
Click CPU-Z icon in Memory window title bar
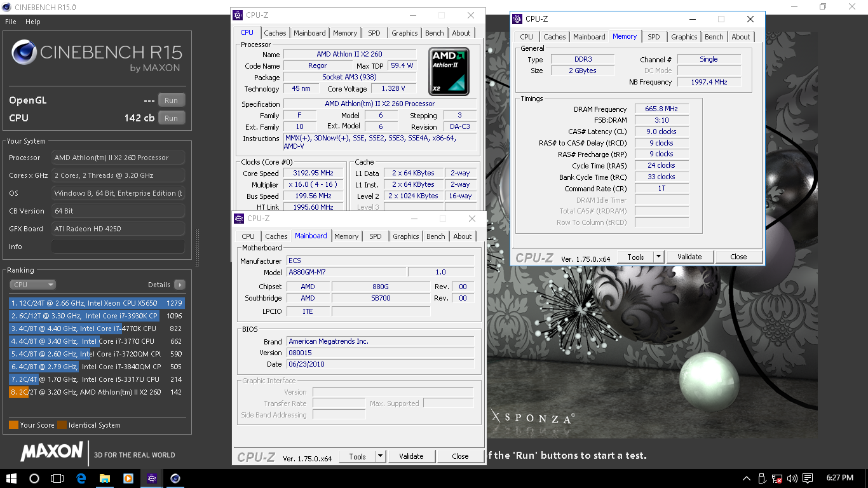click(517, 19)
